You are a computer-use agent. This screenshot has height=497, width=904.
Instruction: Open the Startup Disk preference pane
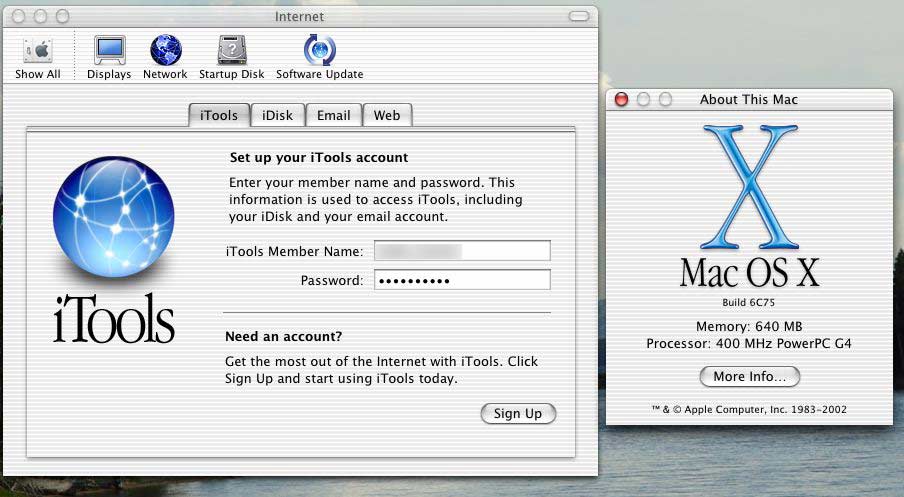[x=232, y=58]
